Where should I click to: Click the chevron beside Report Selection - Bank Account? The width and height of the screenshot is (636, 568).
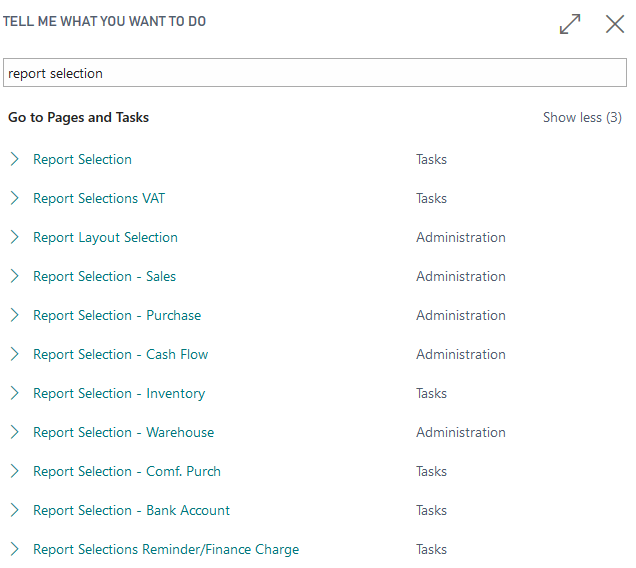[x=15, y=510]
